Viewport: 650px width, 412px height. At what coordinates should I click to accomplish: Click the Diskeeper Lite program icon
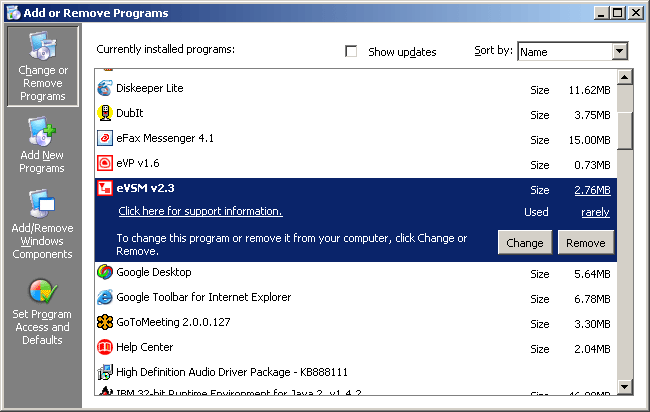point(105,88)
